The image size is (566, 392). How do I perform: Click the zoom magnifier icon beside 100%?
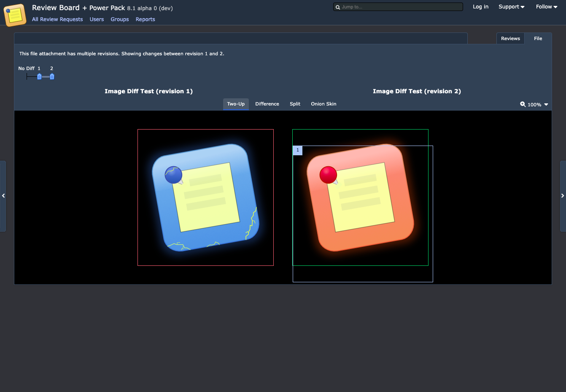523,104
